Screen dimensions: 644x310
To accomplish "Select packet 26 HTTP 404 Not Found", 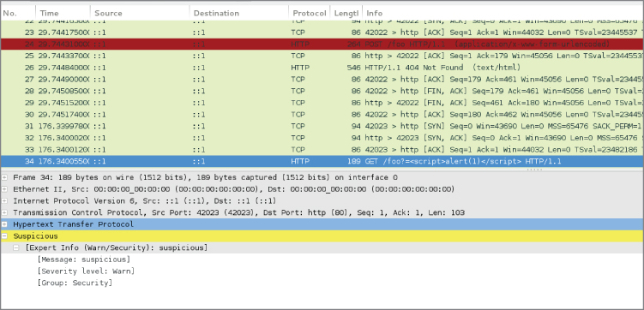I will 322,68.
